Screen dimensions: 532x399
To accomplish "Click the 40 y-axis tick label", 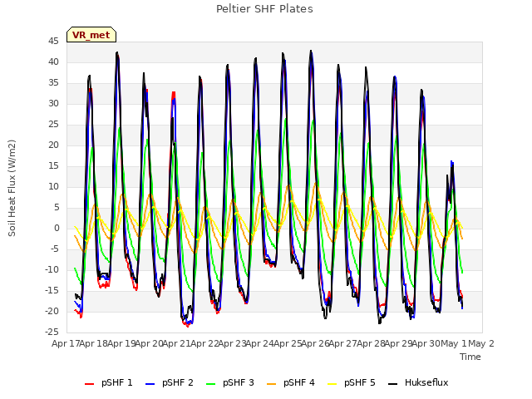I will pyautogui.click(x=53, y=62).
